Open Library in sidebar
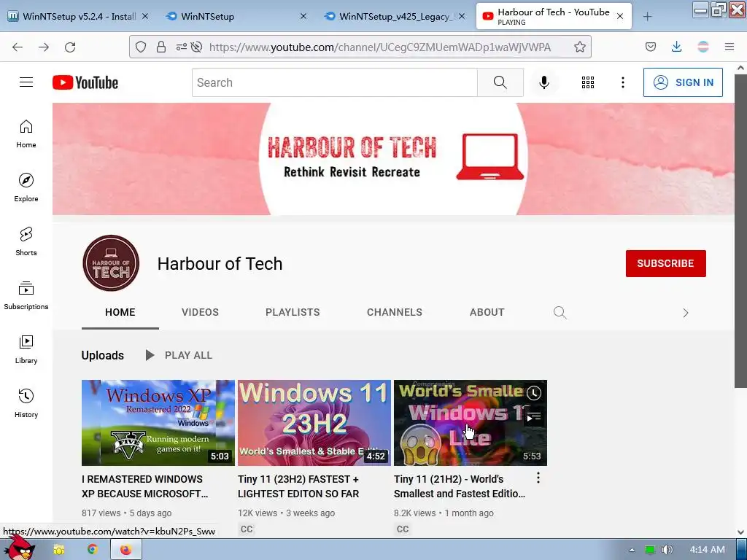This screenshot has width=747, height=560. point(26,349)
